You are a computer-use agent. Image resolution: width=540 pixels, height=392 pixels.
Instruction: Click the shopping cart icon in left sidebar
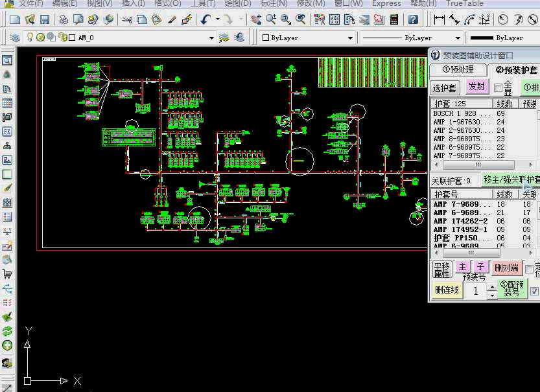tap(7, 275)
